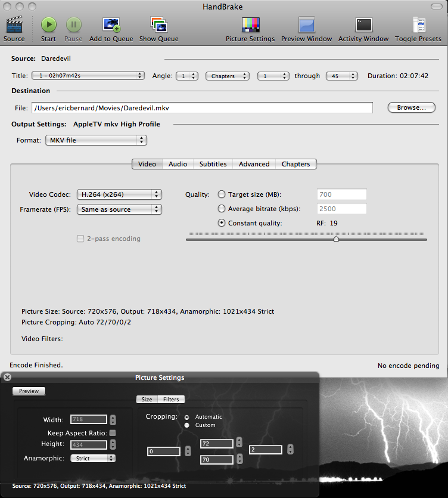Open the Anamorphic Strict dropdown
The height and width of the screenshot is (498, 448).
pyautogui.click(x=93, y=458)
